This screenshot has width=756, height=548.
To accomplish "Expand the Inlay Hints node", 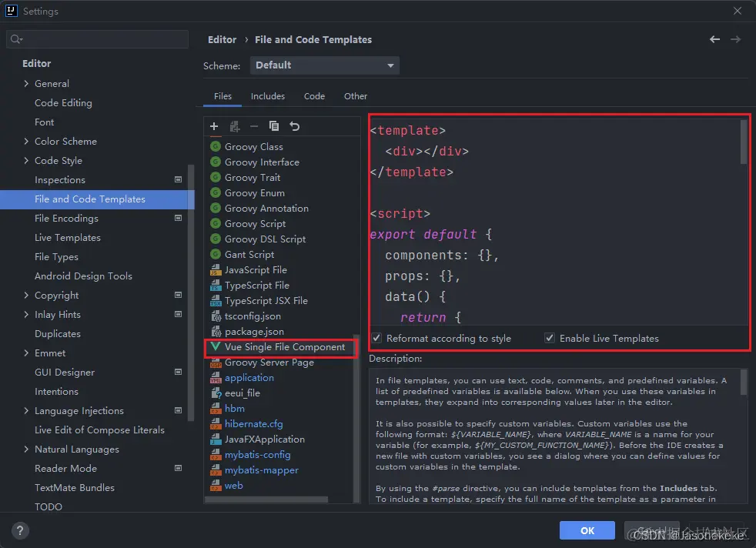I will [26, 314].
